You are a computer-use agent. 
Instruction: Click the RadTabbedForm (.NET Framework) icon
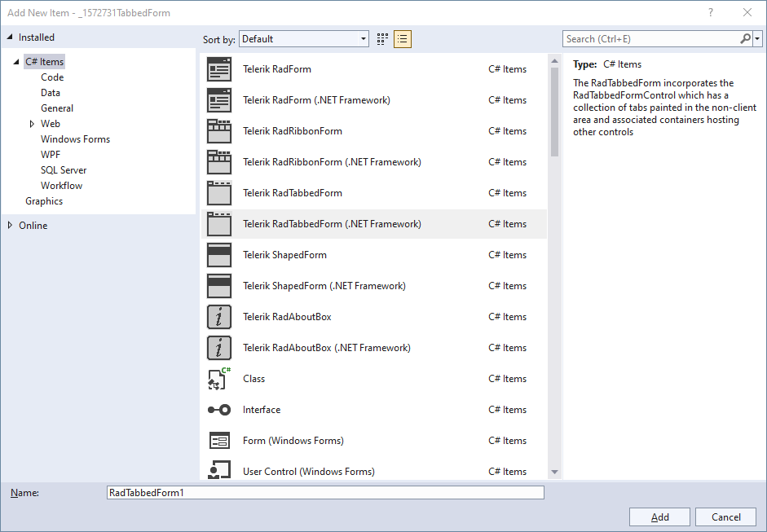(219, 224)
